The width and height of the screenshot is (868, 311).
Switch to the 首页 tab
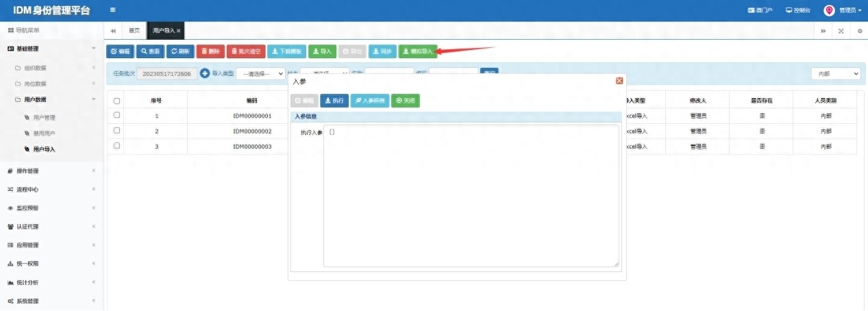coord(134,31)
